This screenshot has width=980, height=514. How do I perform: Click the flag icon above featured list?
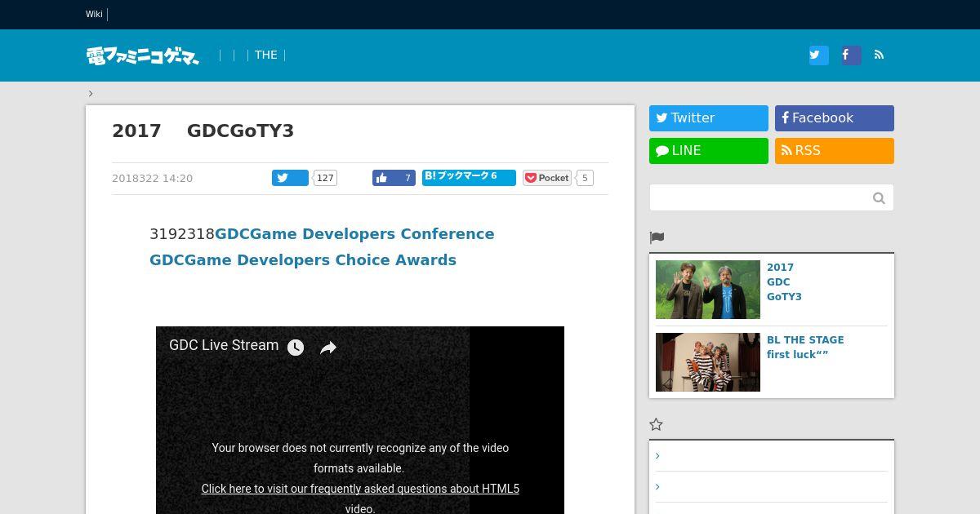point(657,237)
